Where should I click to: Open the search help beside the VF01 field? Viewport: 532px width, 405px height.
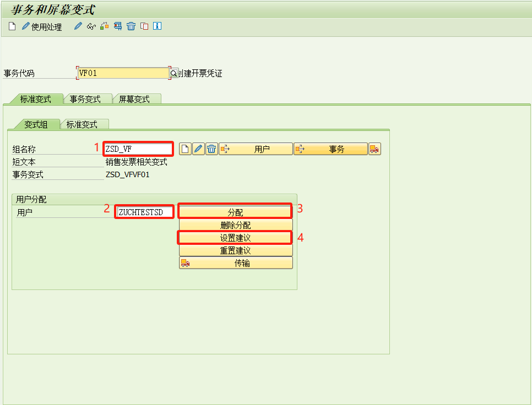click(x=173, y=73)
